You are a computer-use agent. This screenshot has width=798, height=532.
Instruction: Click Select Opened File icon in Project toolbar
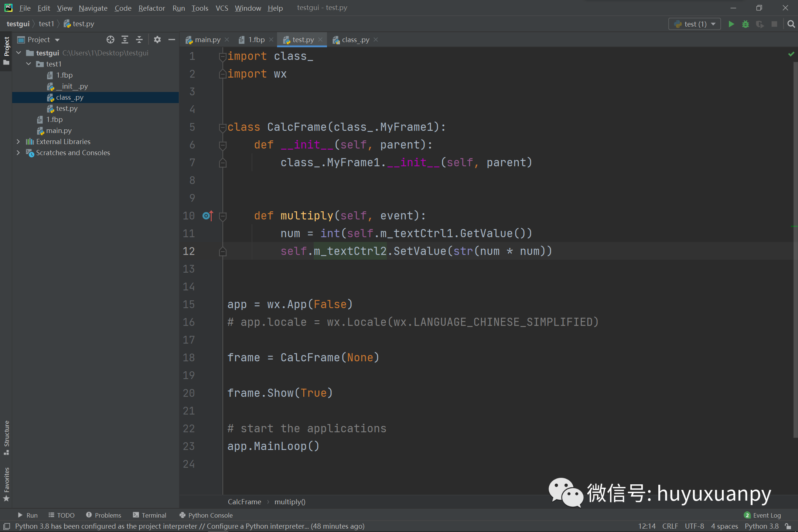pos(110,40)
